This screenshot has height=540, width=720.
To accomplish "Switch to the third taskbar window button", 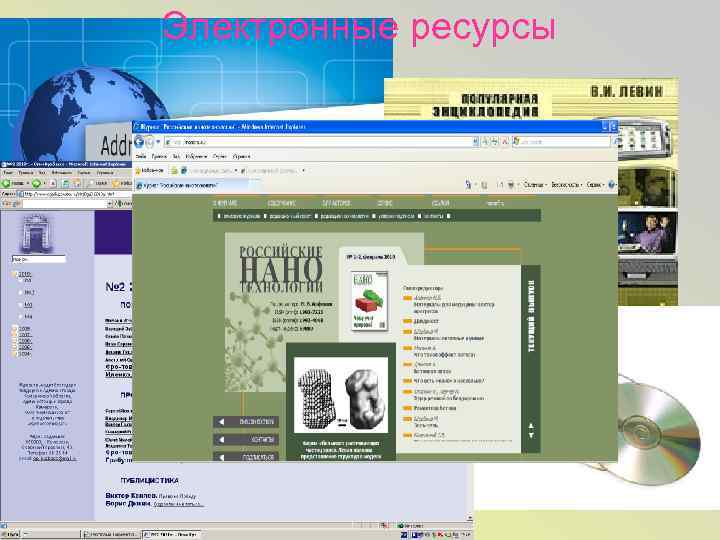I will (171, 534).
